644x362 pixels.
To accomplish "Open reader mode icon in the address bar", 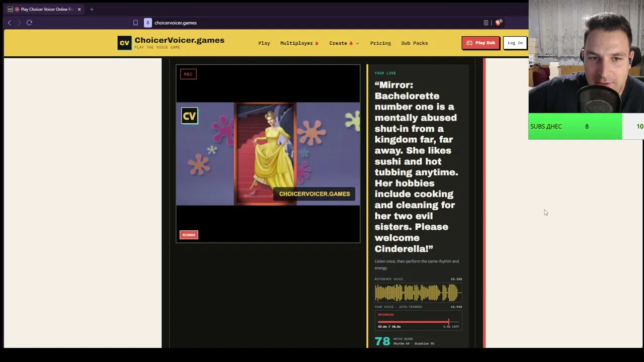I will point(486,23).
